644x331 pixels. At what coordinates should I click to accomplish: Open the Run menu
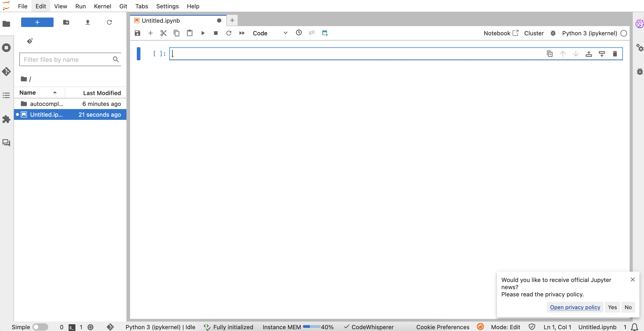tap(81, 6)
